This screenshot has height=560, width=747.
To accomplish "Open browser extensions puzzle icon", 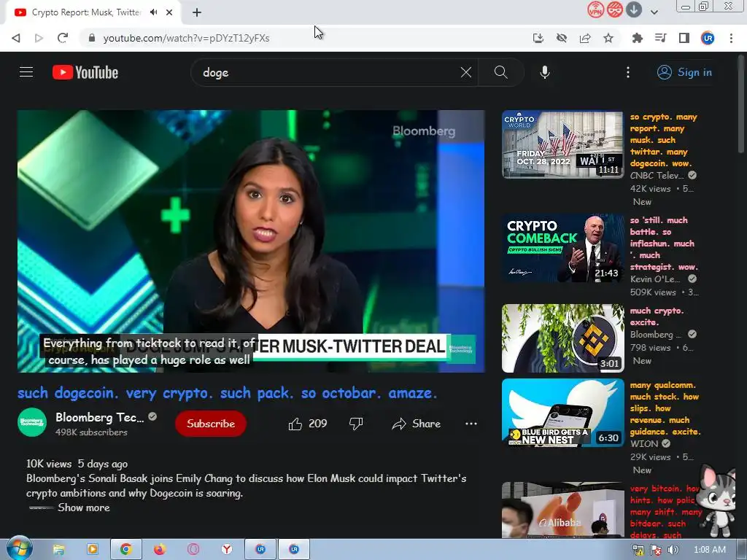I will click(637, 38).
